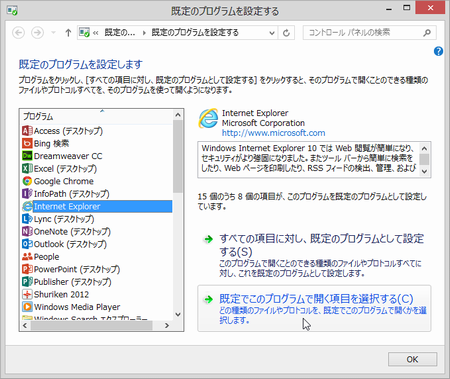Refresh the address bar location

click(286, 33)
